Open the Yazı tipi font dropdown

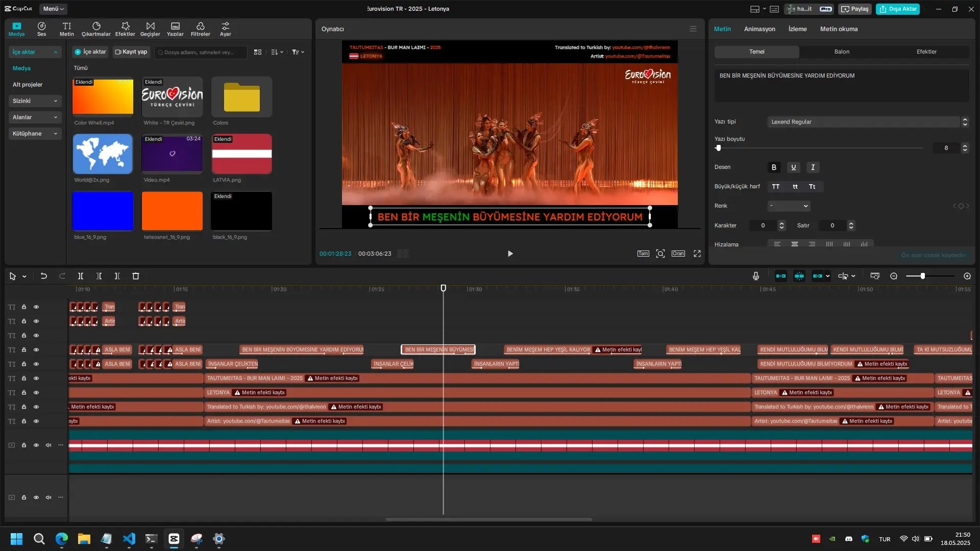click(x=868, y=122)
